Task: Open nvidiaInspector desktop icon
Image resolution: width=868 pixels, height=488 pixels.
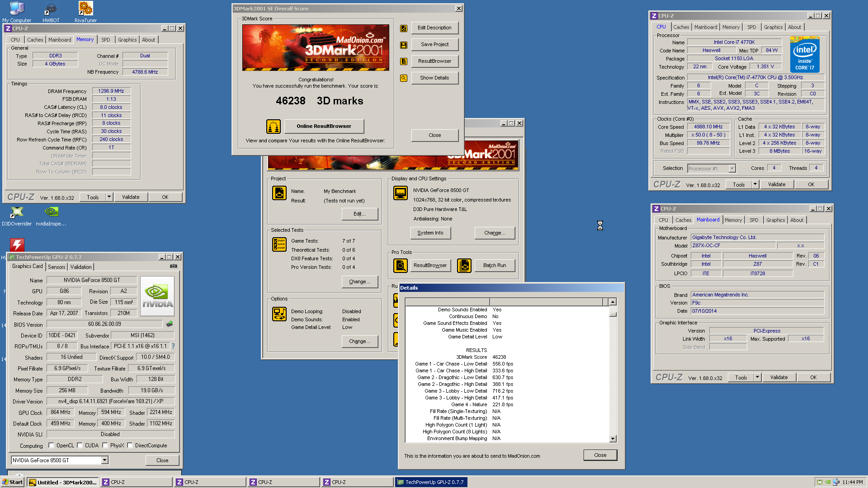Action: point(51,216)
